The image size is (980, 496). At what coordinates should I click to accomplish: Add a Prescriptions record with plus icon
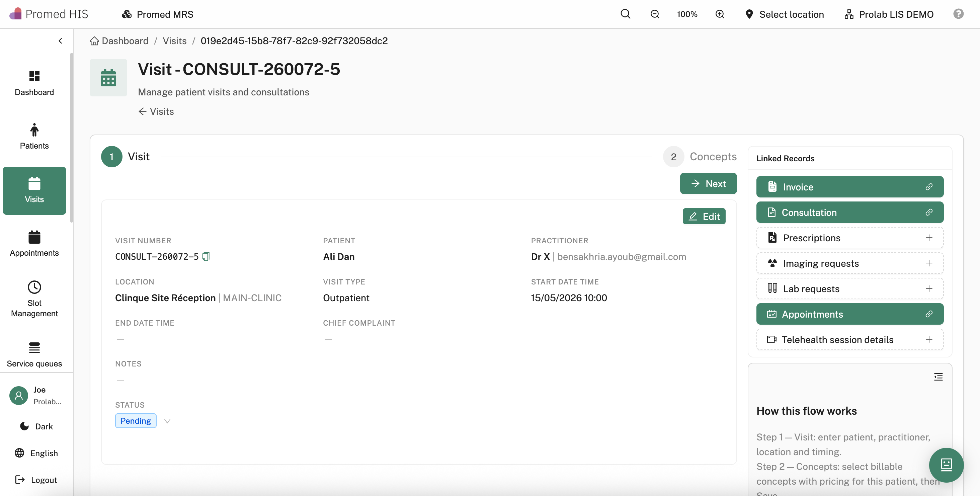point(929,238)
